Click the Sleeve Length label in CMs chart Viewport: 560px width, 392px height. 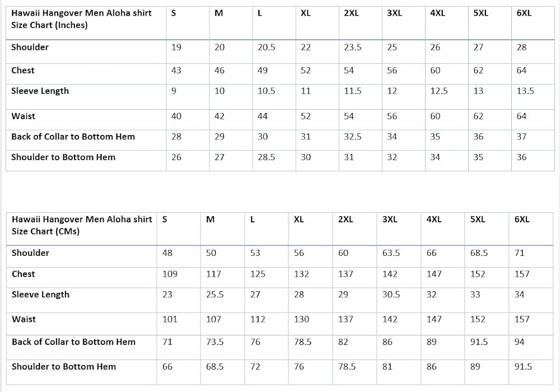40,295
